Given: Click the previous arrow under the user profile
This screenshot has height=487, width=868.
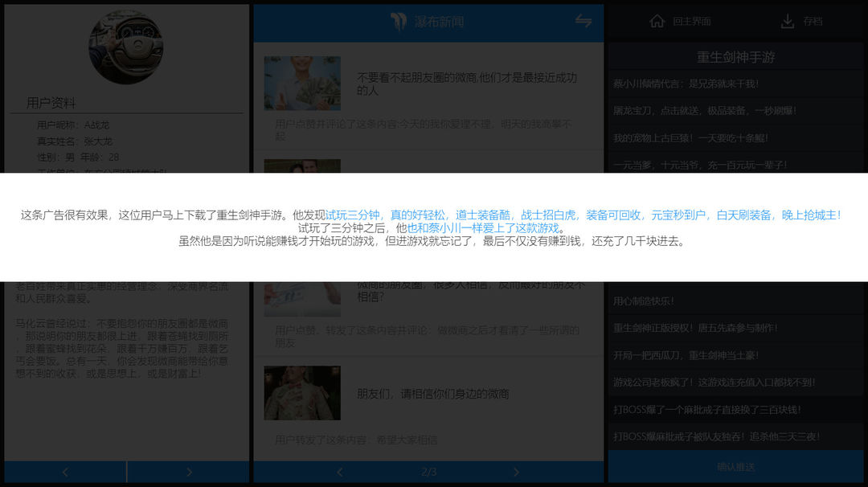Looking at the screenshot, I should pos(64,472).
